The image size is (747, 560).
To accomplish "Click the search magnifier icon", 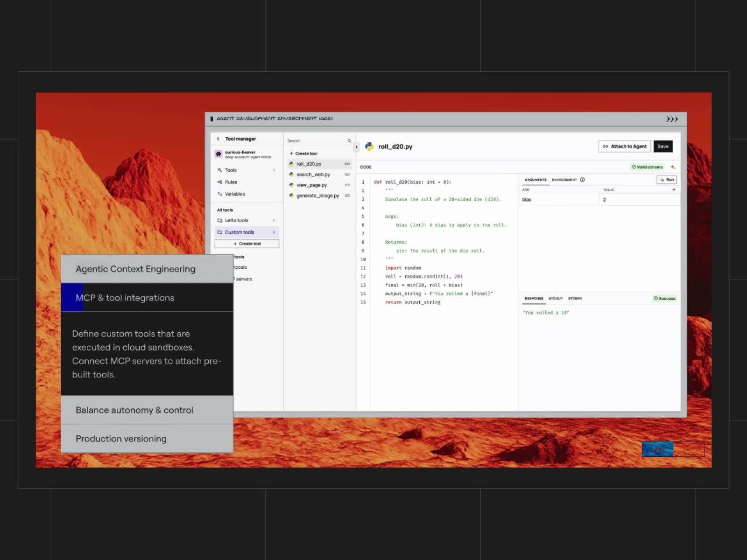I will pos(349,140).
